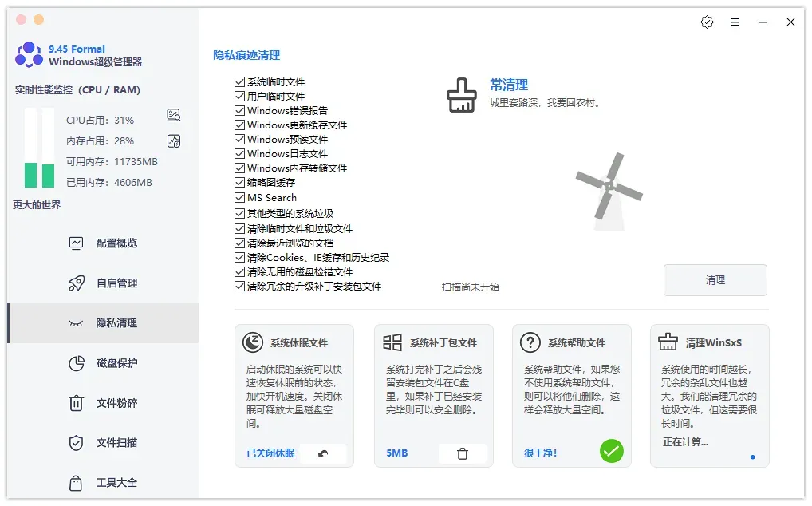Click the 很干净! status text
Viewport: 812px width, 506px height.
pos(540,453)
